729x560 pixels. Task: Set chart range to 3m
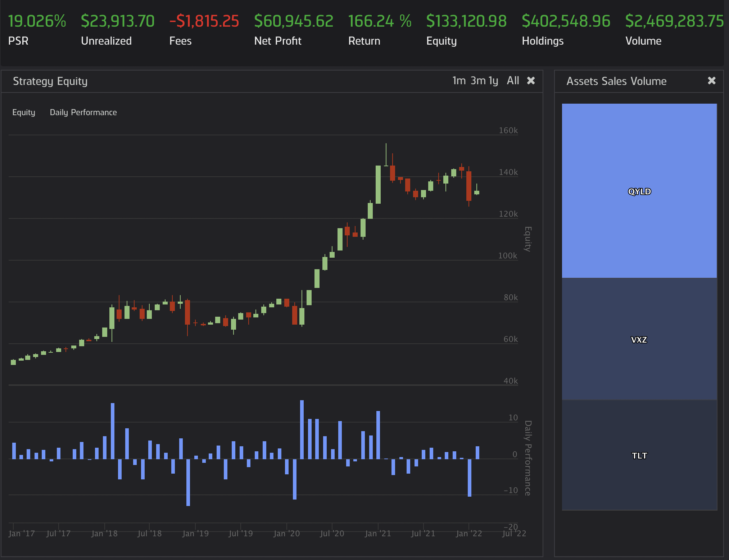click(478, 81)
